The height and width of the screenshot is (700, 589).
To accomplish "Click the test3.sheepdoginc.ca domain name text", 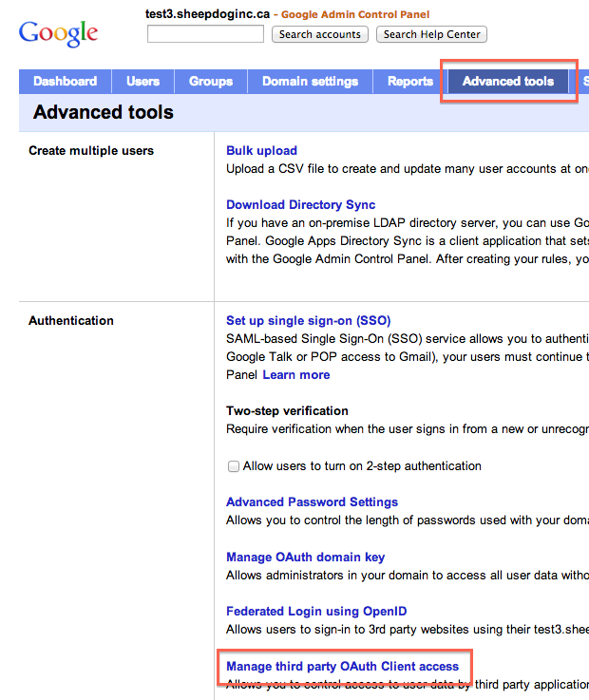I will tap(208, 14).
